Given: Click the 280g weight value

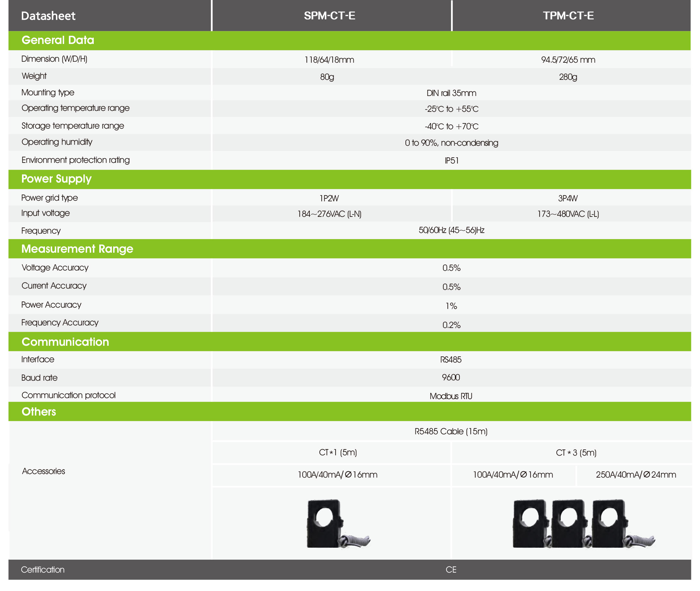Looking at the screenshot, I should (x=568, y=77).
